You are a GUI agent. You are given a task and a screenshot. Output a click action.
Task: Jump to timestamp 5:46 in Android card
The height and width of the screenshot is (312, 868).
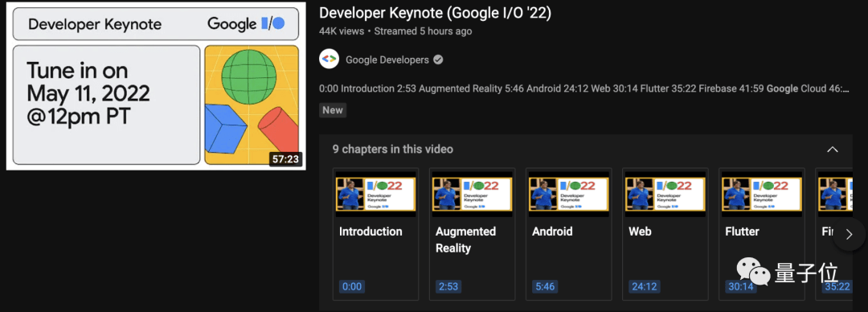545,286
